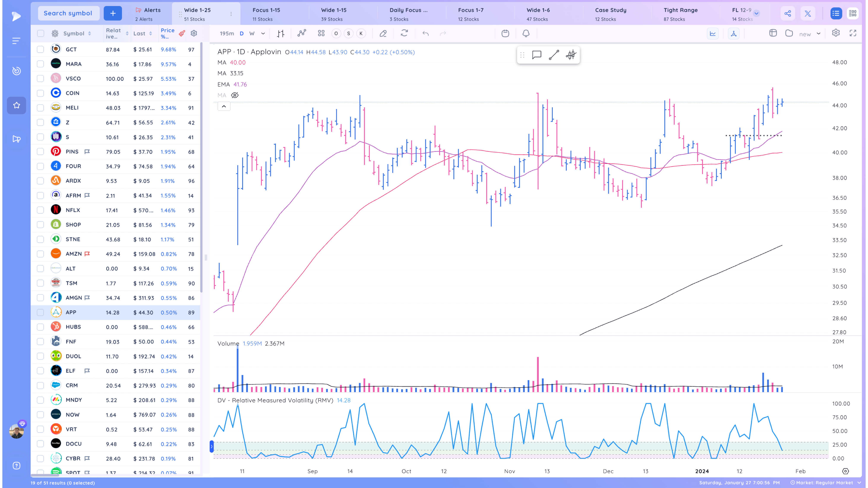Toggle the S circle button
868x488 pixels.
[x=348, y=33]
